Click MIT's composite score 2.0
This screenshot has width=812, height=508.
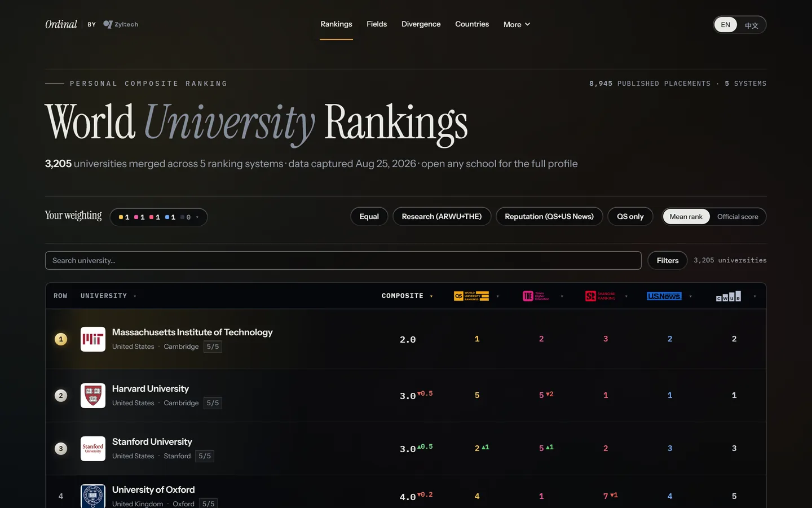coord(408,340)
